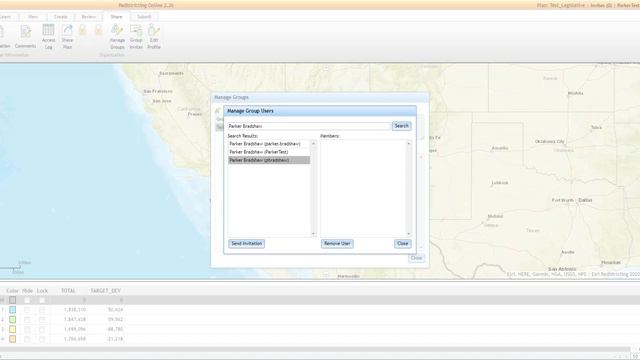Toggle Lock checkbox for district 1
640x360 pixels.
pyautogui.click(x=42, y=310)
